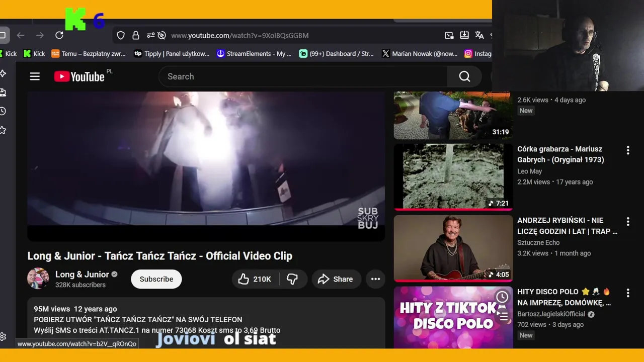644x362 pixels.
Task: Open Hity z TikTok Disco Polo thumbnail
Action: 453,317
